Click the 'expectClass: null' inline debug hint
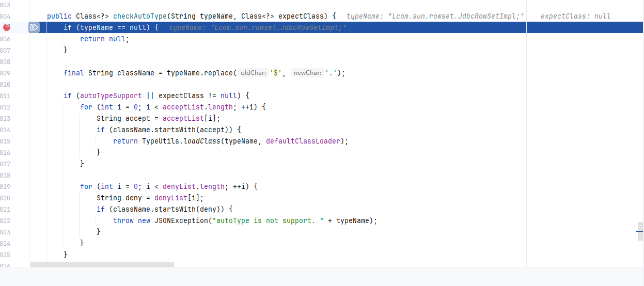 point(575,16)
